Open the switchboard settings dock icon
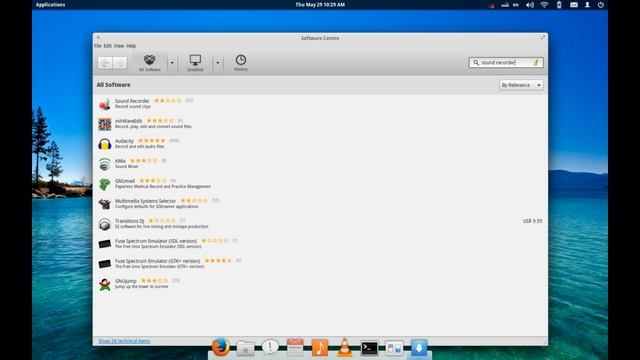This screenshot has height=360, width=640. [x=394, y=348]
